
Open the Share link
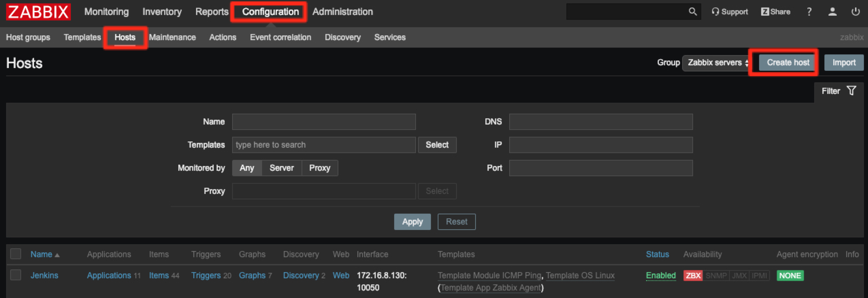point(775,12)
